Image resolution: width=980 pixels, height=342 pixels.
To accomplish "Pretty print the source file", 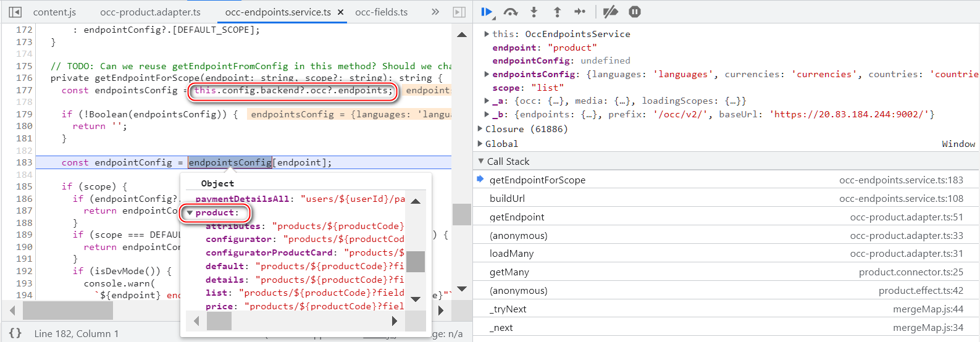I will 15,333.
